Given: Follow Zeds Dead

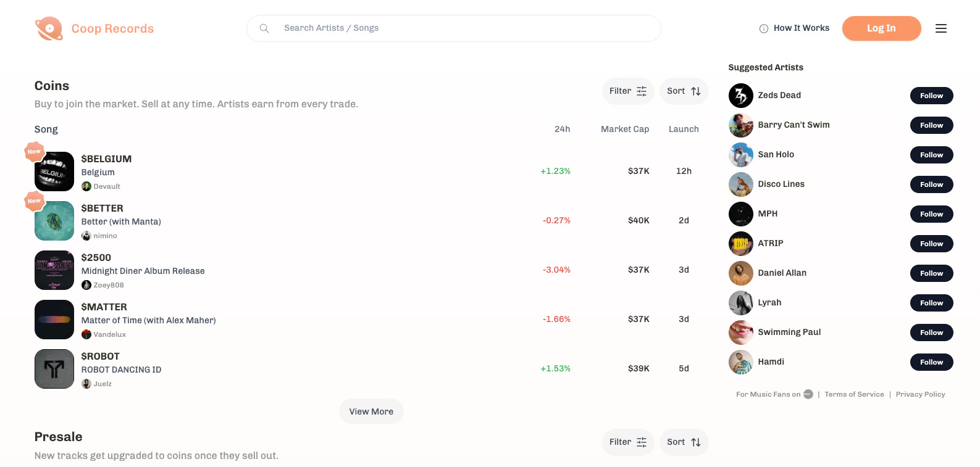Looking at the screenshot, I should tap(931, 96).
